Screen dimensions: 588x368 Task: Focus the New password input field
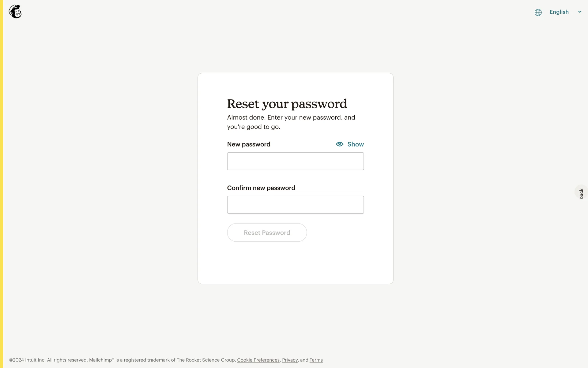[x=295, y=161]
